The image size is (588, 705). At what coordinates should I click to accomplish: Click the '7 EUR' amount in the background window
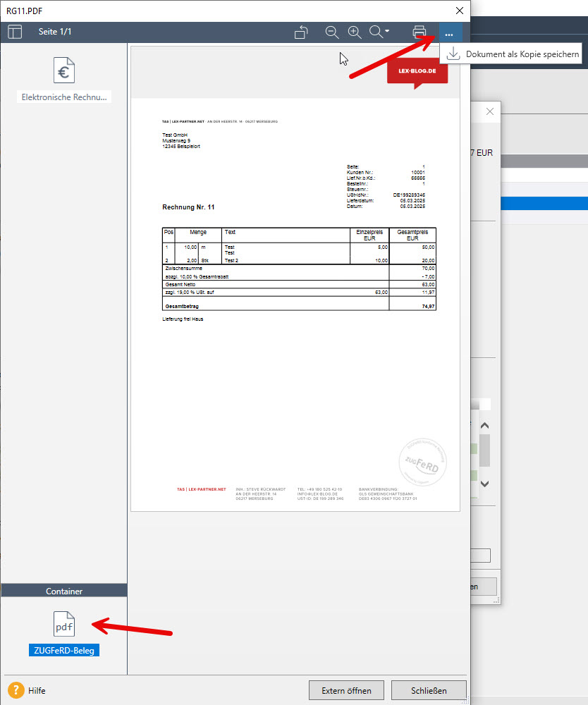(482, 153)
